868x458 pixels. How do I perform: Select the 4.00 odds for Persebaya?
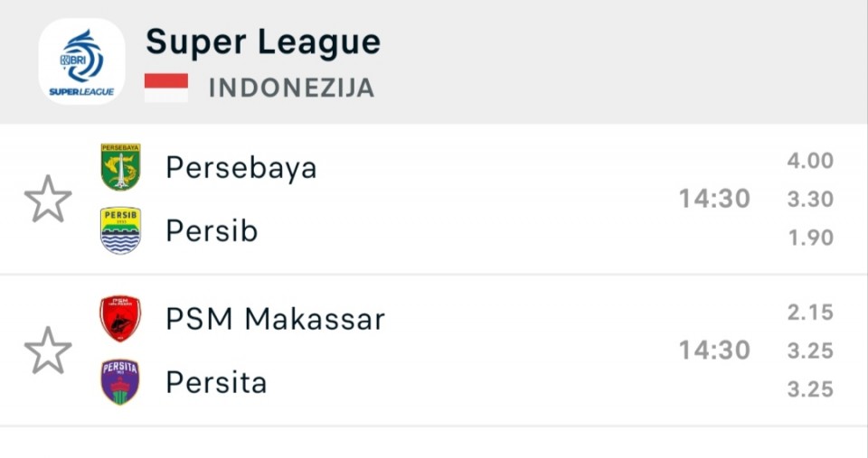[809, 161]
